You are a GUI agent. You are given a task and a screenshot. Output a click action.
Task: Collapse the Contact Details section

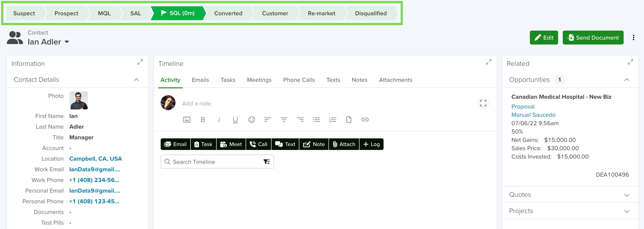pyautogui.click(x=136, y=80)
